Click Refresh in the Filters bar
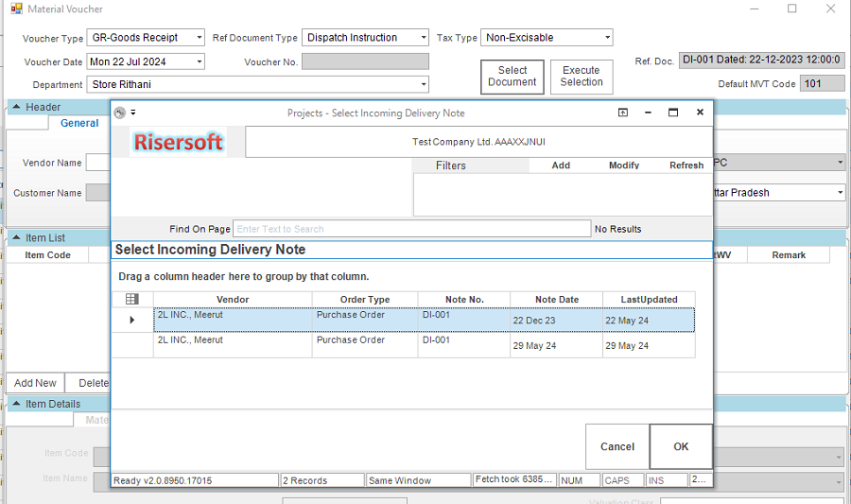 (686, 165)
